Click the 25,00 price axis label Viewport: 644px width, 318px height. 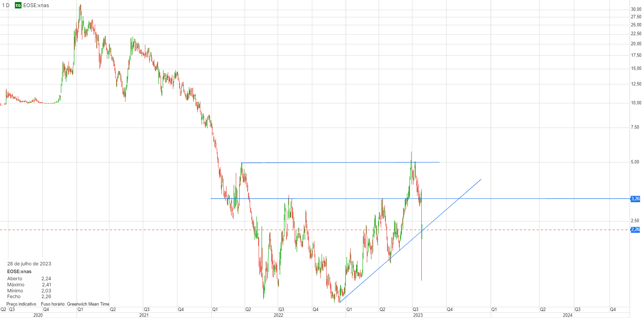click(636, 25)
